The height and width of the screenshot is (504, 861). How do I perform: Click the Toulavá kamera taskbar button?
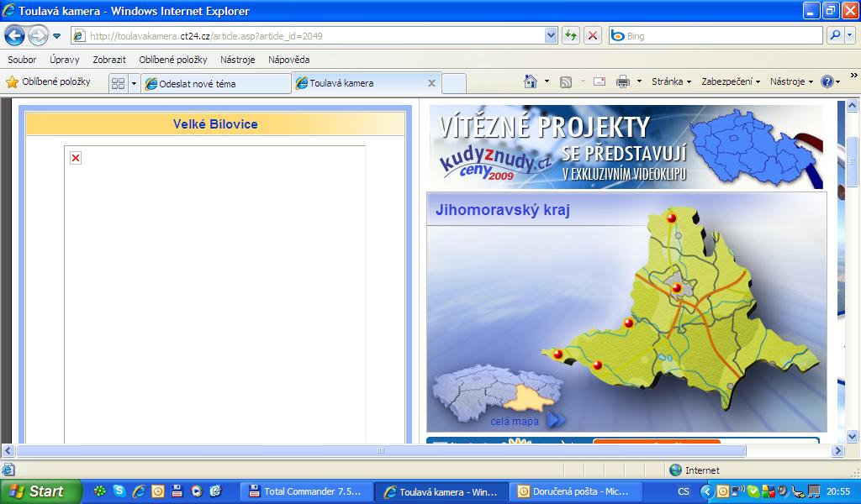tap(441, 491)
